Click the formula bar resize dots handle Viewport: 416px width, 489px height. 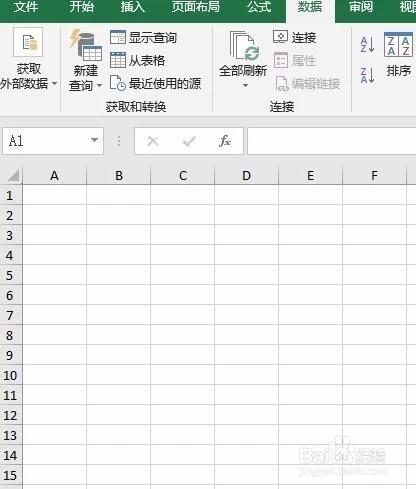click(x=119, y=141)
